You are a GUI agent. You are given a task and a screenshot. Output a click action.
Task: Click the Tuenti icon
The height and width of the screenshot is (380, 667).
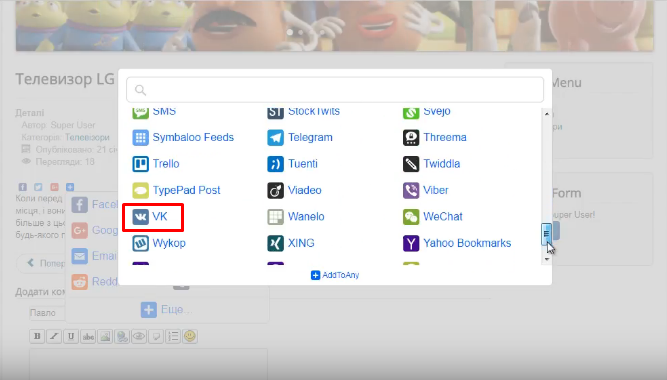(276, 164)
